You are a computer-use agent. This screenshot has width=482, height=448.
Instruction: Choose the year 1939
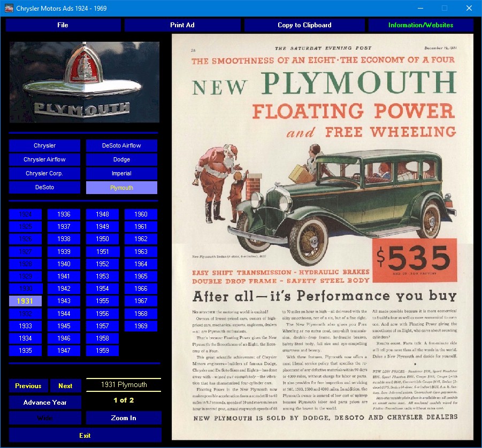point(64,252)
